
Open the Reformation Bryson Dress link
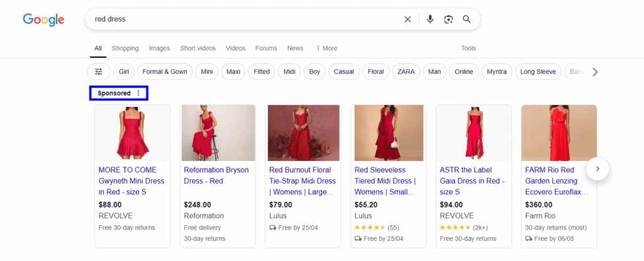point(216,175)
